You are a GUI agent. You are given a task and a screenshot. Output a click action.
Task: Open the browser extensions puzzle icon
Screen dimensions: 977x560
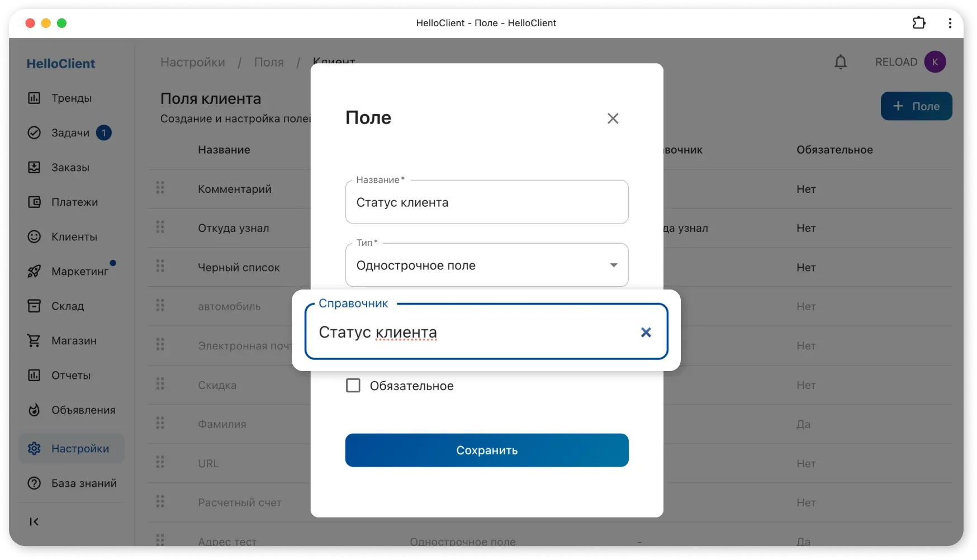[919, 23]
